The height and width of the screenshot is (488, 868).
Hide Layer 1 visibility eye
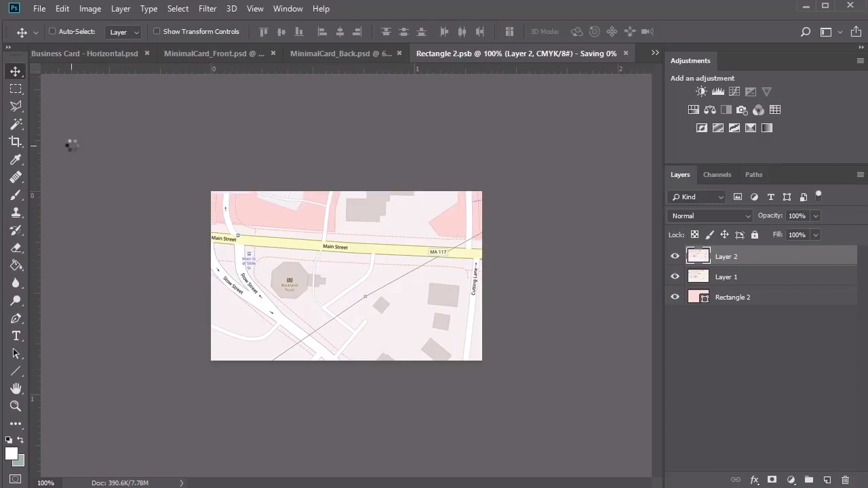pos(675,277)
